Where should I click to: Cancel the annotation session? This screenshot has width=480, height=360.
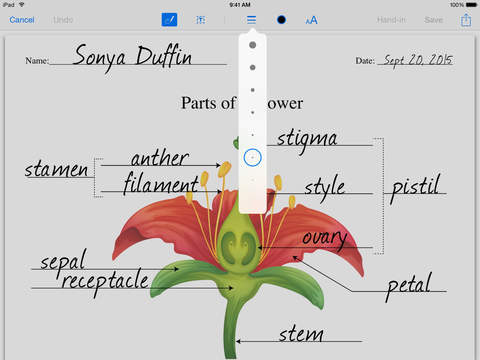(x=22, y=20)
